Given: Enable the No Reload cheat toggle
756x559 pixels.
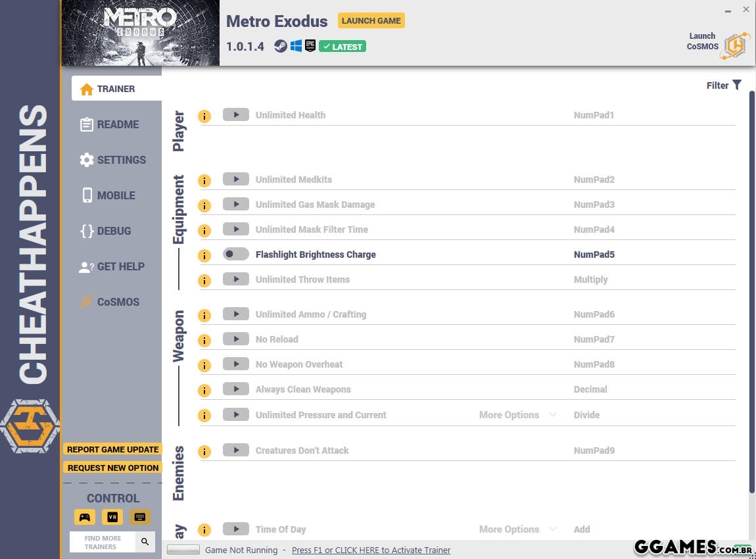Looking at the screenshot, I should [235, 339].
